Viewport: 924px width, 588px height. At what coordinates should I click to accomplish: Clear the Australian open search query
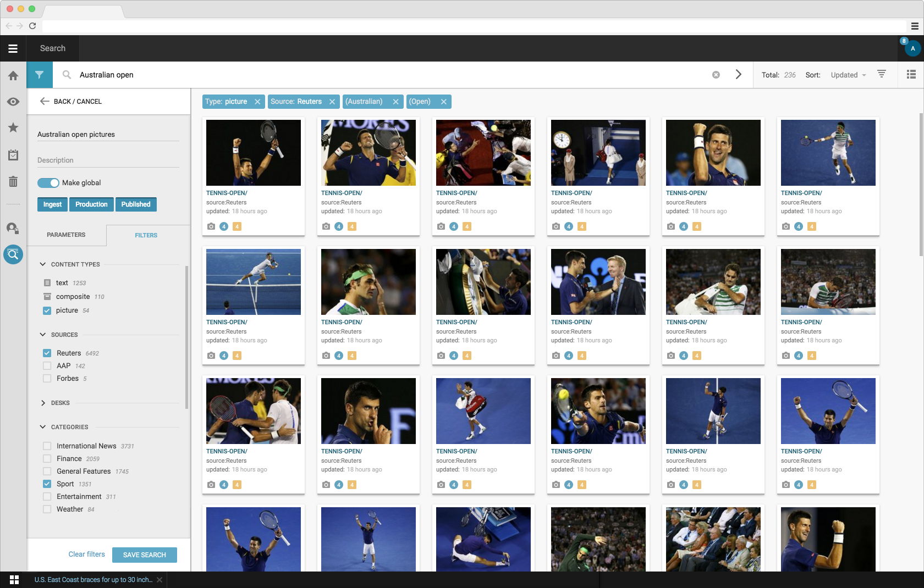(x=716, y=75)
